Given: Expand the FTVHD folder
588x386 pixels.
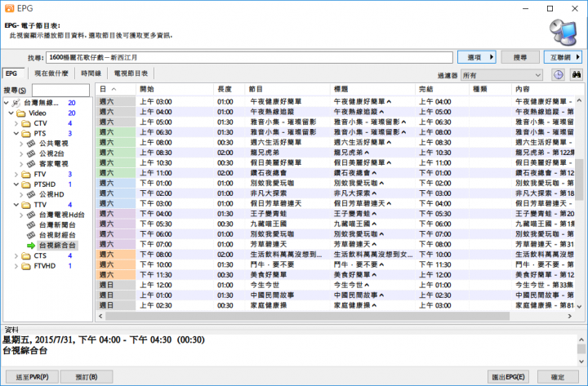Looking at the screenshot, I should coord(16,266).
